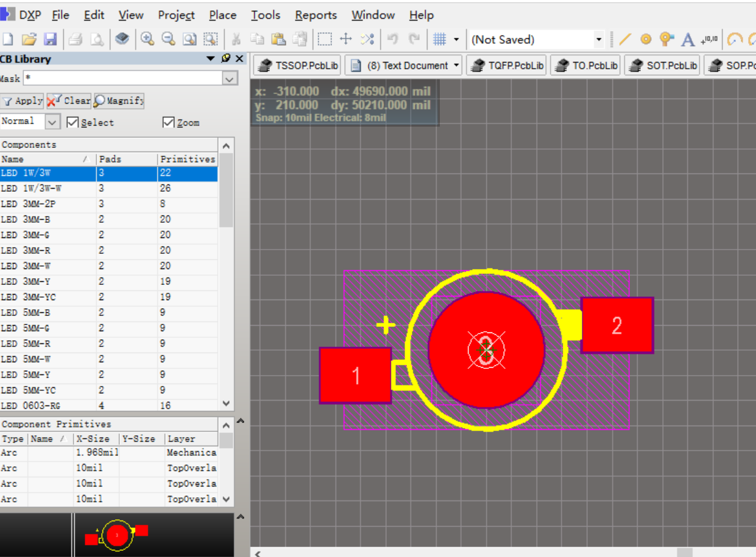Open the grid dropdown arrow

456,40
